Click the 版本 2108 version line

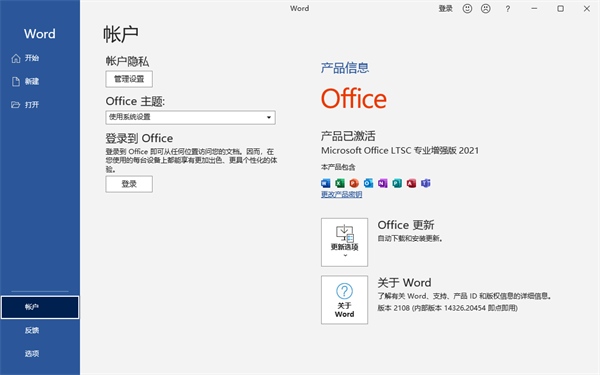(x=447, y=308)
